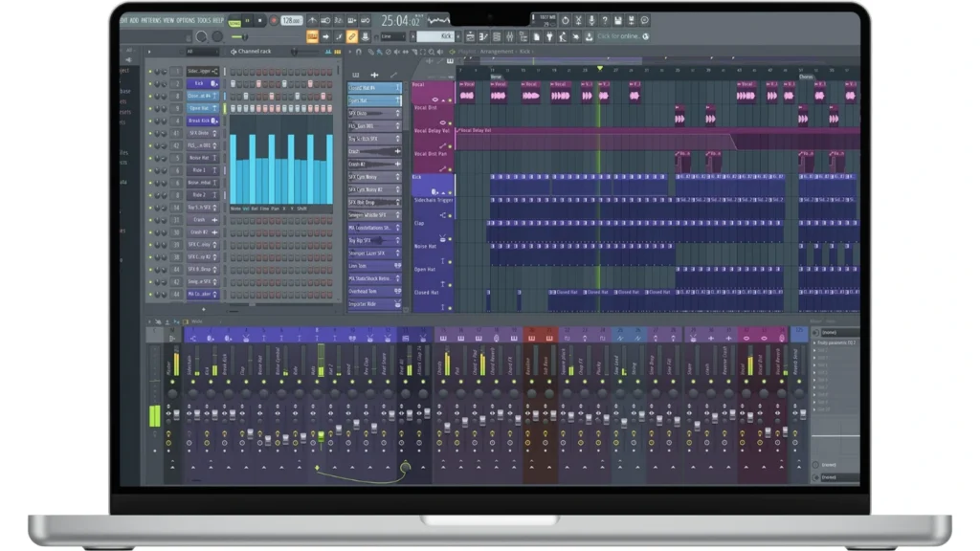Mute the Kick channel using its green LED
Screen dimensions: 980x551
150,83
